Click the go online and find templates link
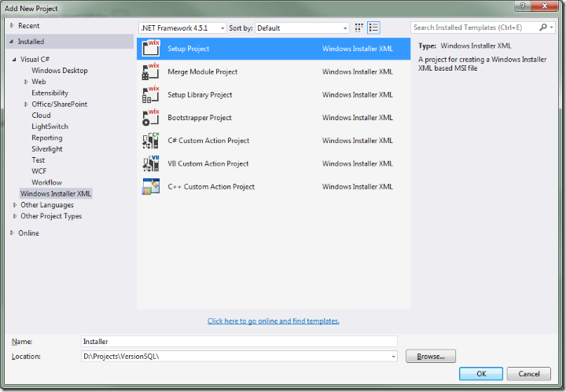This screenshot has height=392, width=566. pyautogui.click(x=274, y=321)
